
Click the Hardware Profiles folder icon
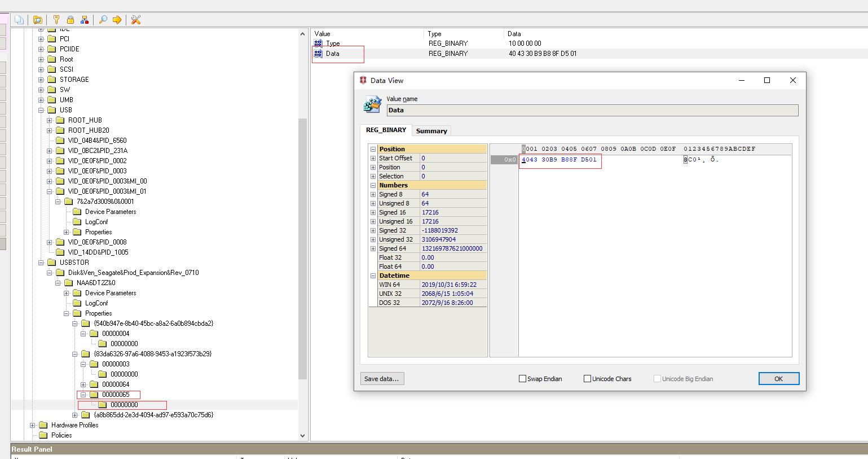coord(43,425)
